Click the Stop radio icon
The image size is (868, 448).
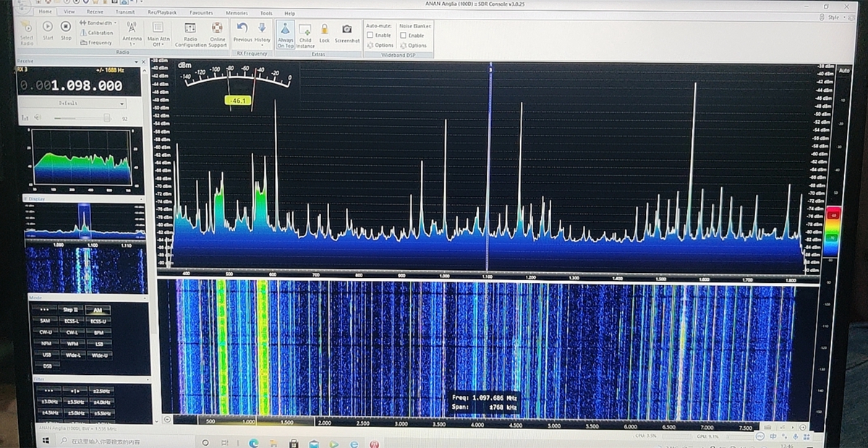66,30
